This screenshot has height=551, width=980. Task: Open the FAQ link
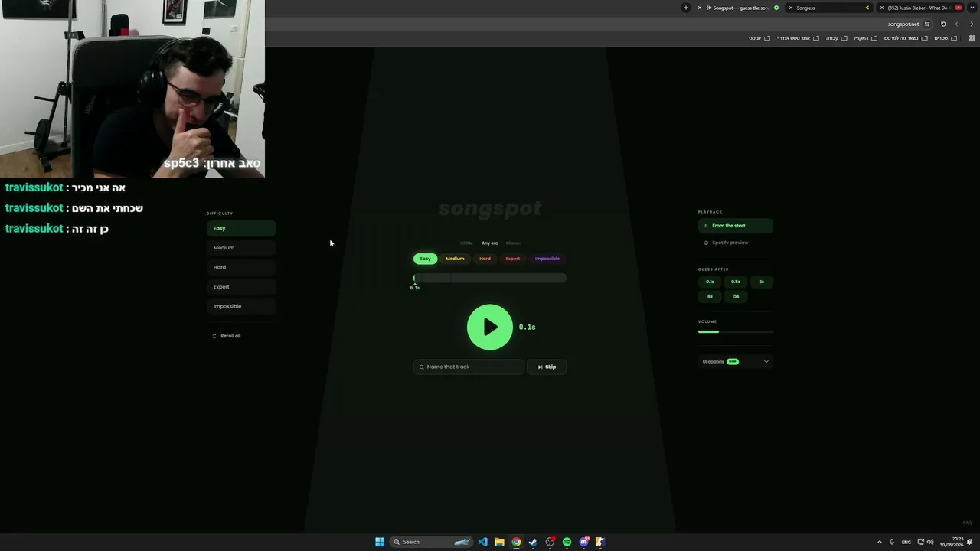click(968, 523)
